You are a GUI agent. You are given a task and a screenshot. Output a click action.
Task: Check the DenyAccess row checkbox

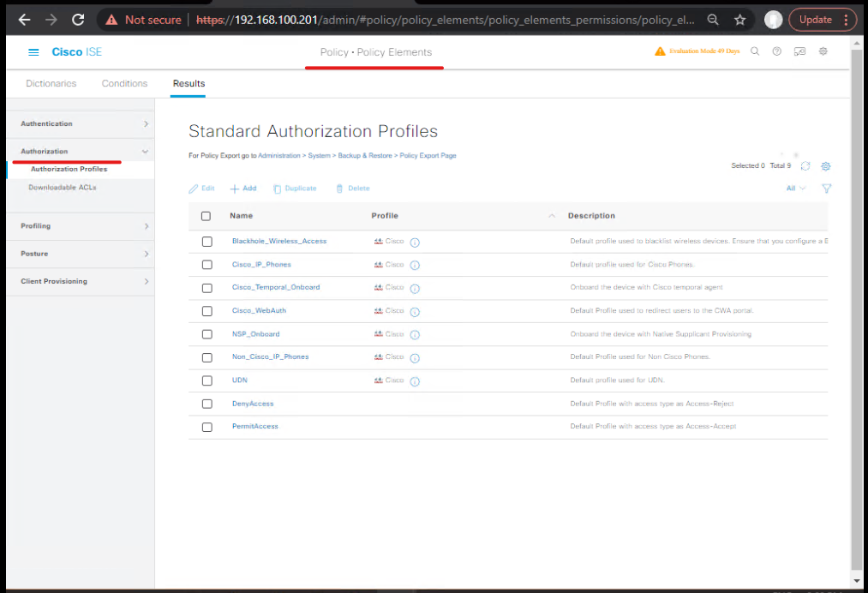[207, 404]
